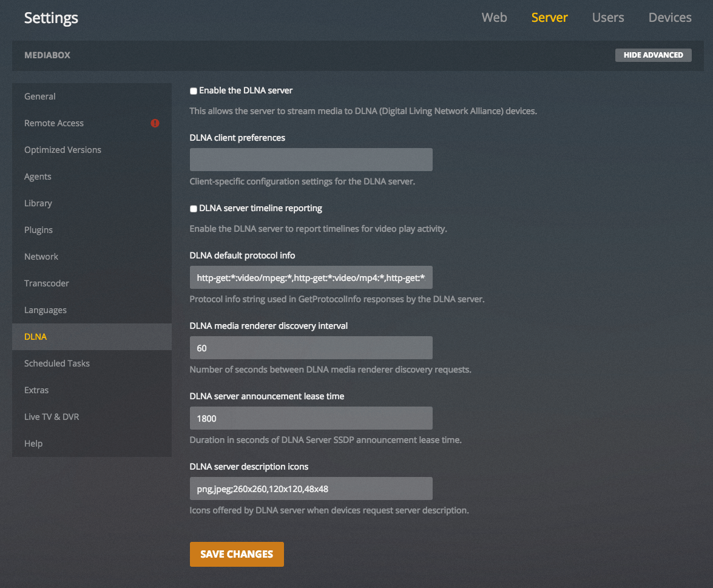
Task: Enable the DLNA server checkbox
Action: coord(194,91)
